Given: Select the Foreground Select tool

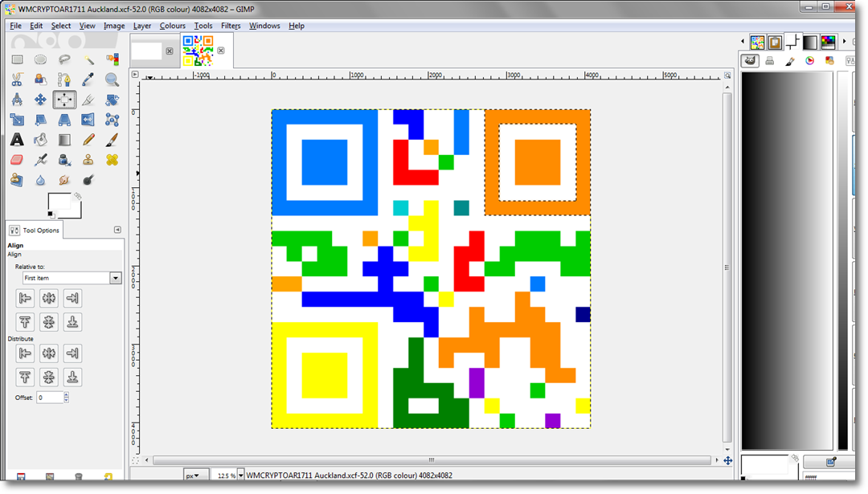Looking at the screenshot, I should click(40, 80).
